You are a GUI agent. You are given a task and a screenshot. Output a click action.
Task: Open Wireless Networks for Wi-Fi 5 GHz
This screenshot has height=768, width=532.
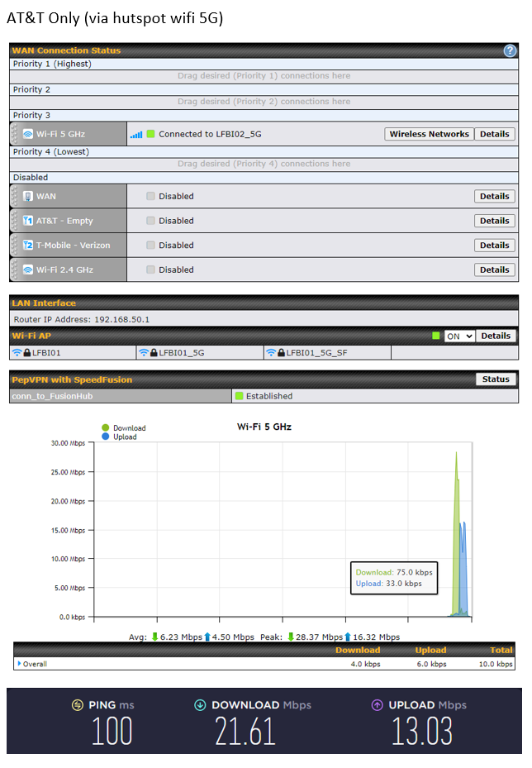point(429,134)
